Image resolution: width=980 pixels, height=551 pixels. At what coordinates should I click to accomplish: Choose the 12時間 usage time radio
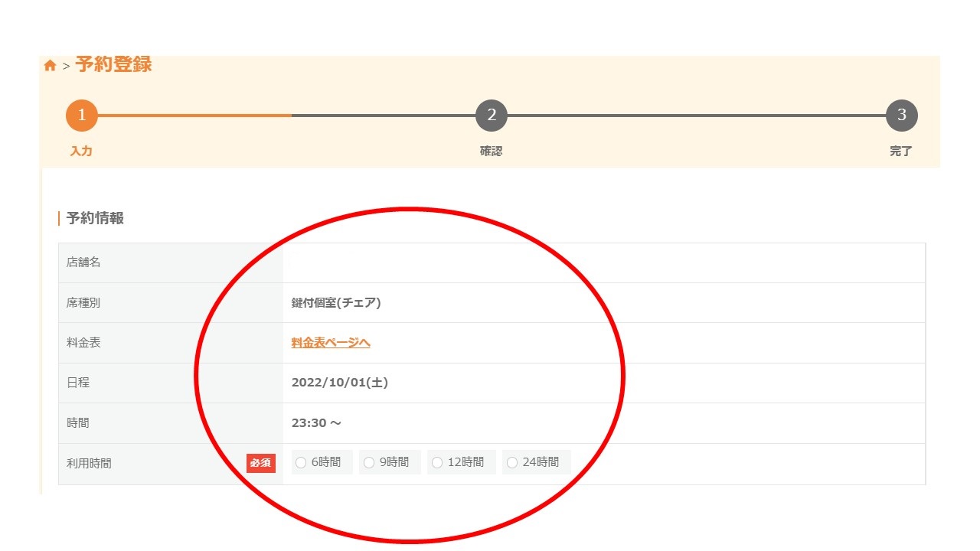coord(437,462)
